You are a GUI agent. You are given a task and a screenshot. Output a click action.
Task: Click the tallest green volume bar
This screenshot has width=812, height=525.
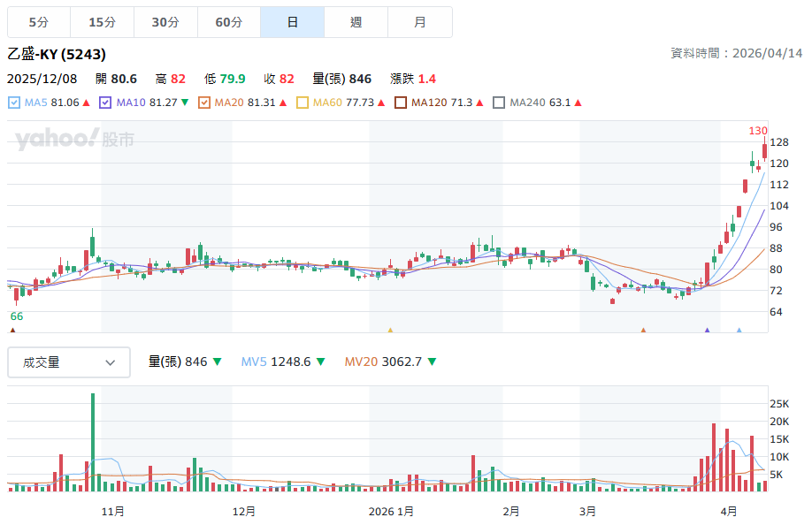click(92, 442)
